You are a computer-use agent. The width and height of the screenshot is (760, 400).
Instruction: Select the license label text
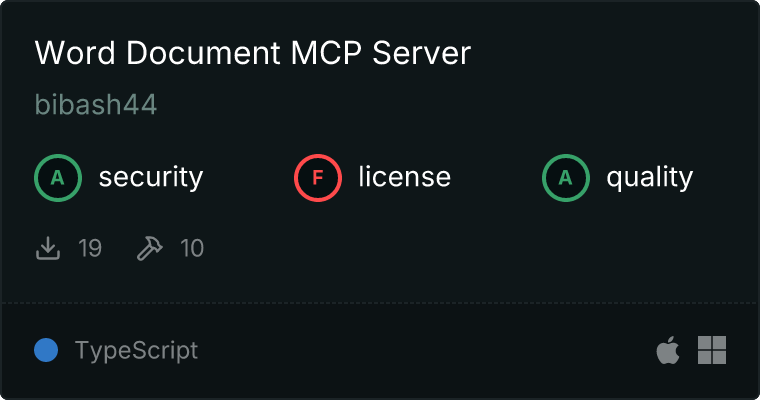tap(405, 176)
